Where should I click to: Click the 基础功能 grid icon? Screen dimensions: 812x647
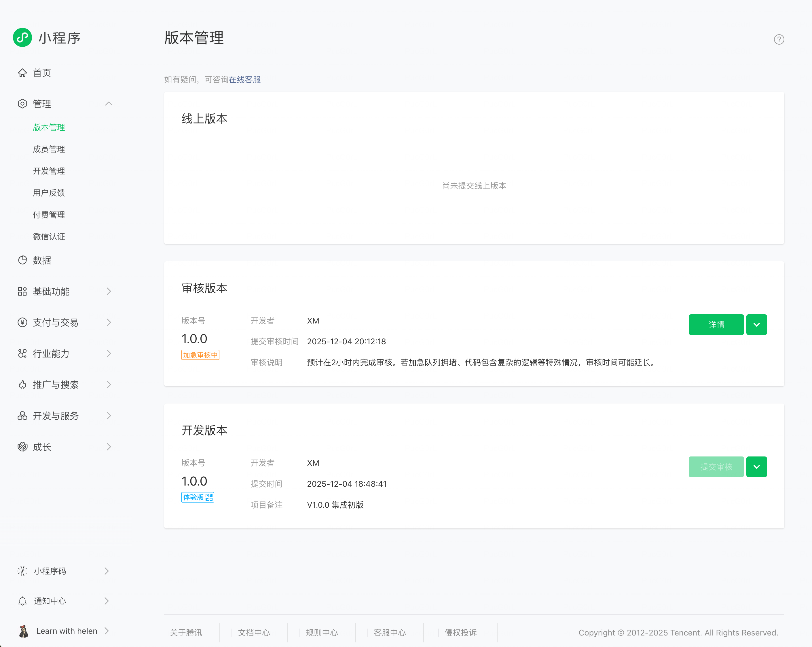(22, 291)
